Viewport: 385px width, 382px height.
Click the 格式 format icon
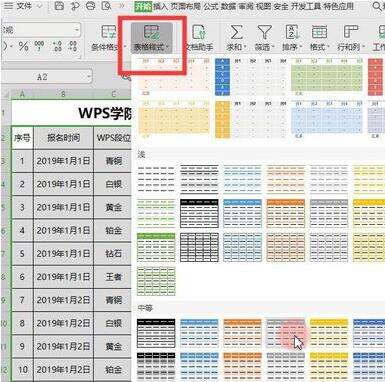319,32
